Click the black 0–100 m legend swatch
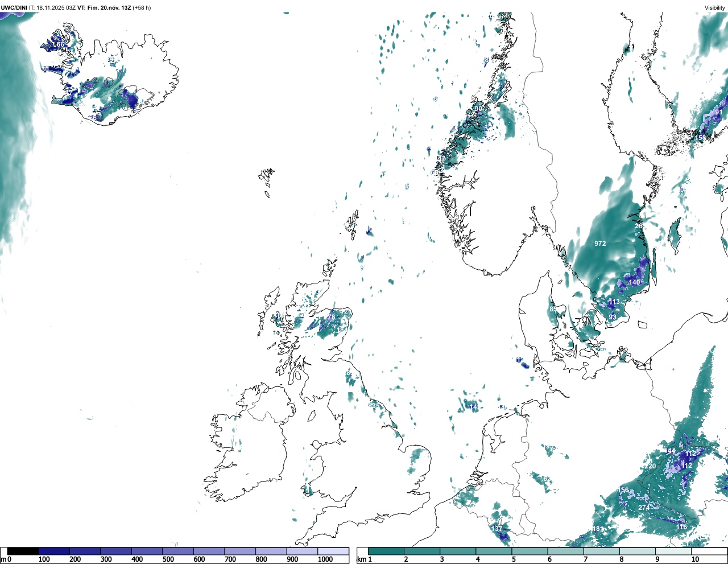The image size is (728, 564). coord(23,551)
